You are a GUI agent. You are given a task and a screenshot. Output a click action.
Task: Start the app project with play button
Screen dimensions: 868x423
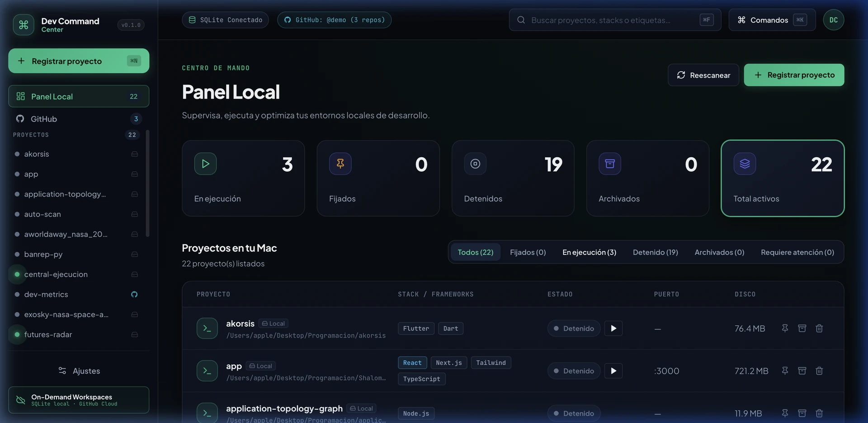coord(613,371)
